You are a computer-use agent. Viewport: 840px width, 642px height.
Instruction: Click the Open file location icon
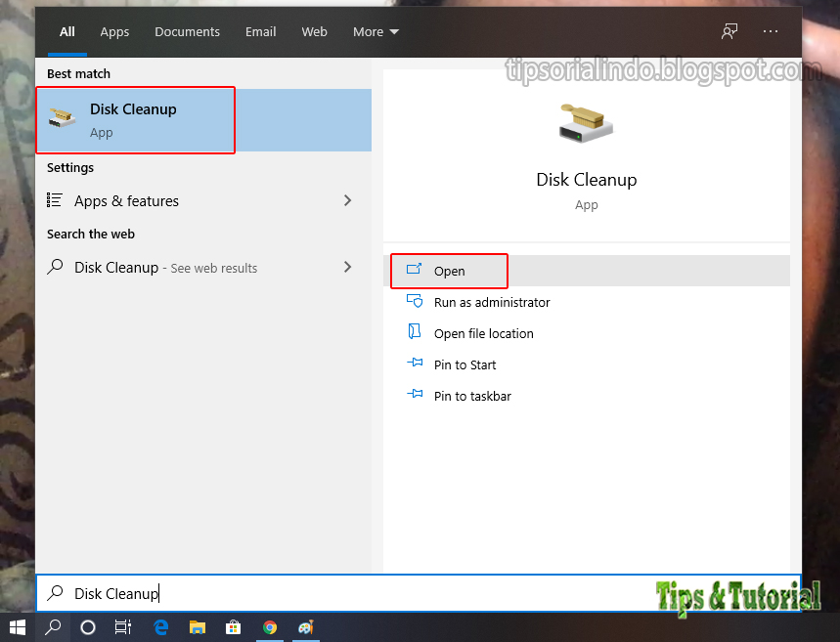[x=414, y=332]
